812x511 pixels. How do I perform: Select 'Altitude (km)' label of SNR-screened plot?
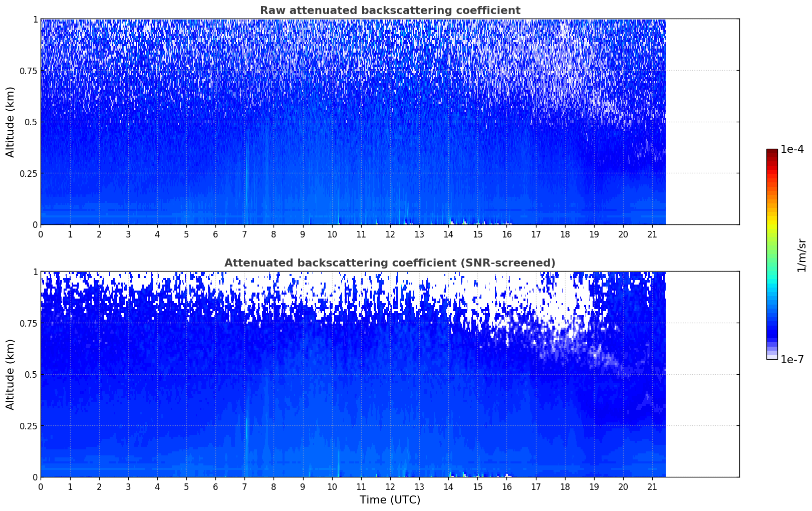10,374
